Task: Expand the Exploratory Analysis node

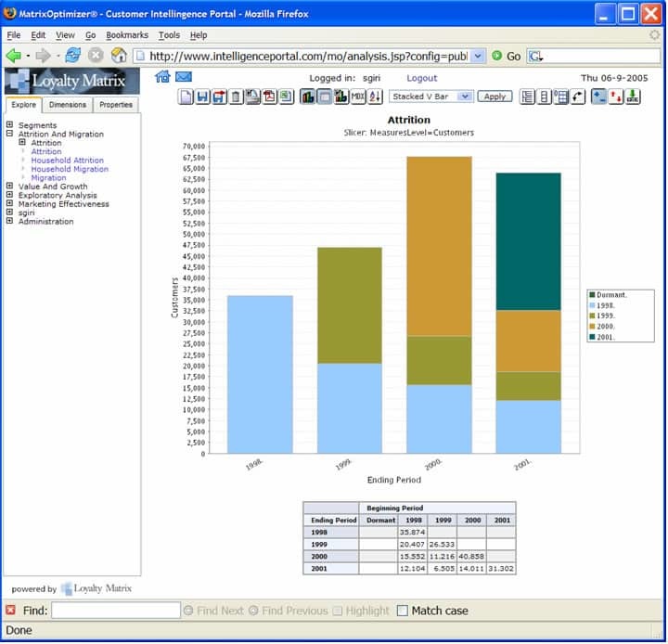Action: (9, 194)
